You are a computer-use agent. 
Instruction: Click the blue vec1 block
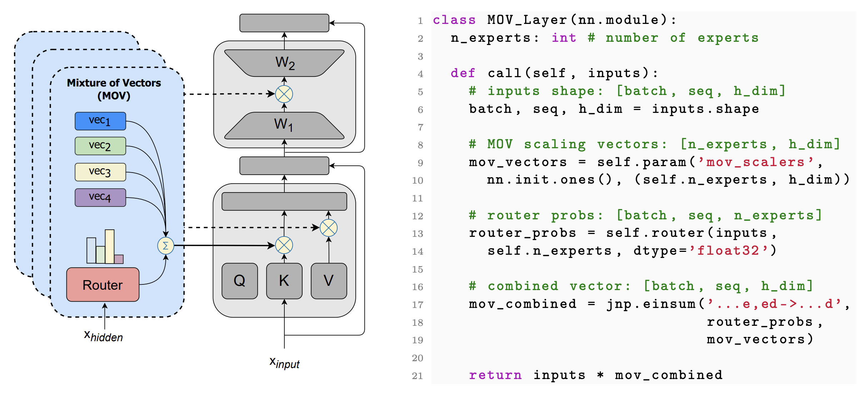pos(100,121)
